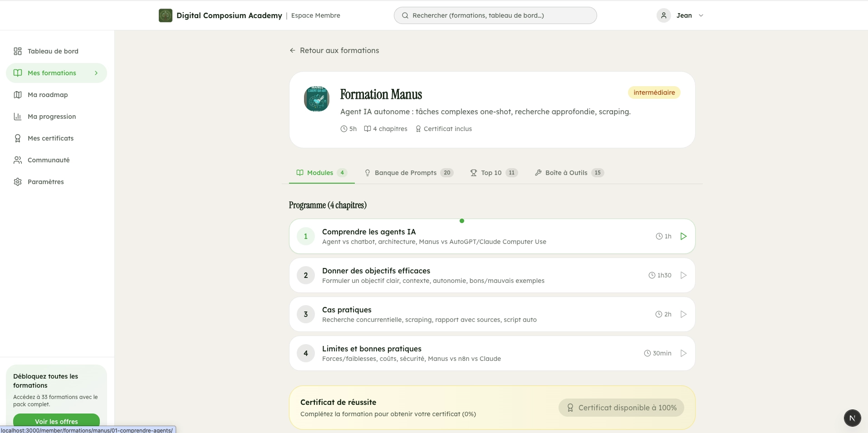Screen dimensions: 868x433
Task: Click the Ma progression chart icon
Action: pos(17,116)
